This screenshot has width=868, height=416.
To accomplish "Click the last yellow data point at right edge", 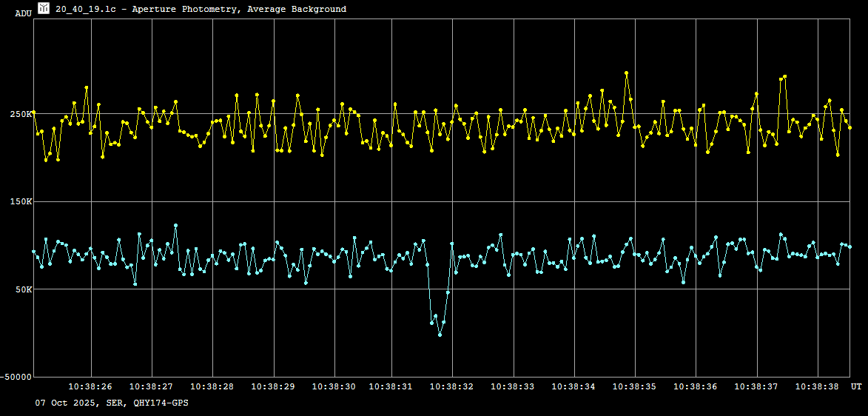I will coord(850,128).
